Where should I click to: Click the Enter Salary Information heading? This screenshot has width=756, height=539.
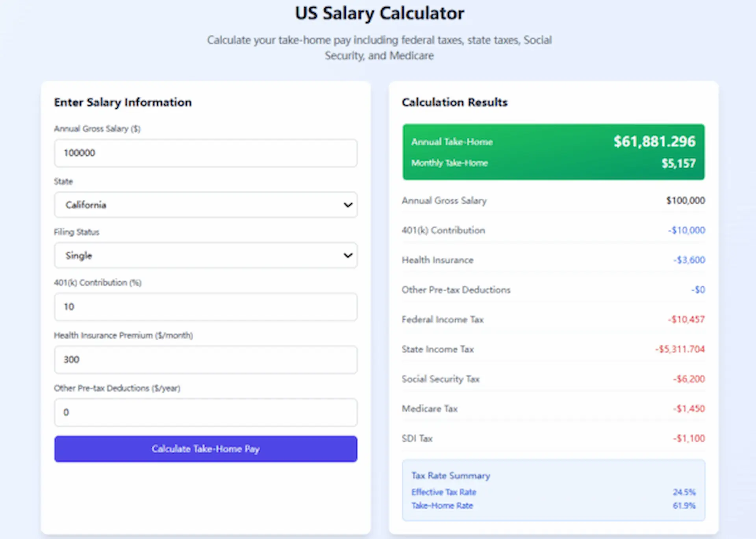click(122, 102)
